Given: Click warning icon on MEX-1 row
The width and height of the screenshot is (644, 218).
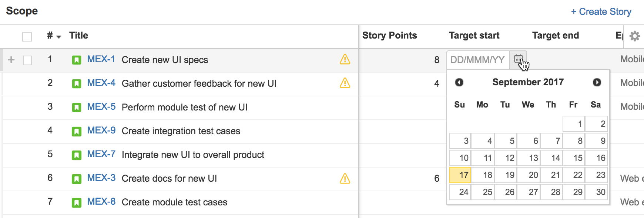Looking at the screenshot, I should click(345, 59).
